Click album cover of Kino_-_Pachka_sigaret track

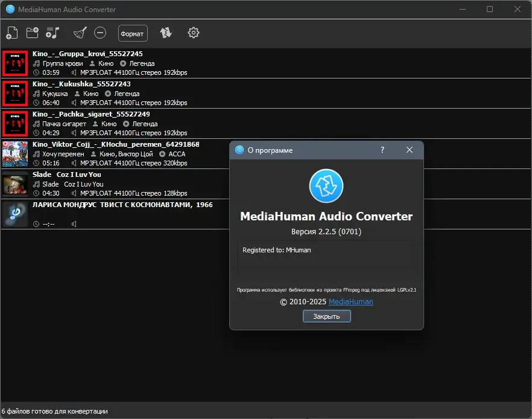point(15,123)
